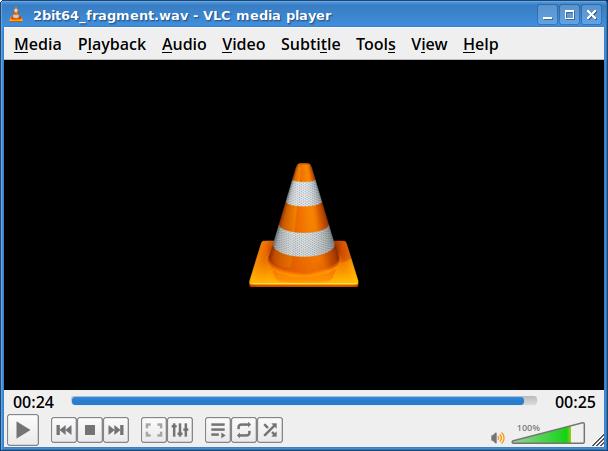Click the VLC cone in the video area
Viewport: 608px width, 451px height.
click(304, 225)
